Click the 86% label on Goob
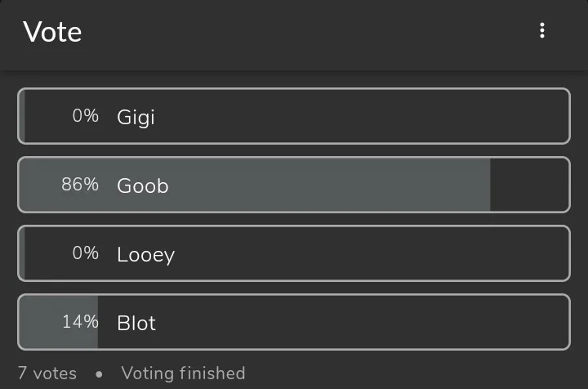Screen dimensions: 588x389 click(80, 185)
